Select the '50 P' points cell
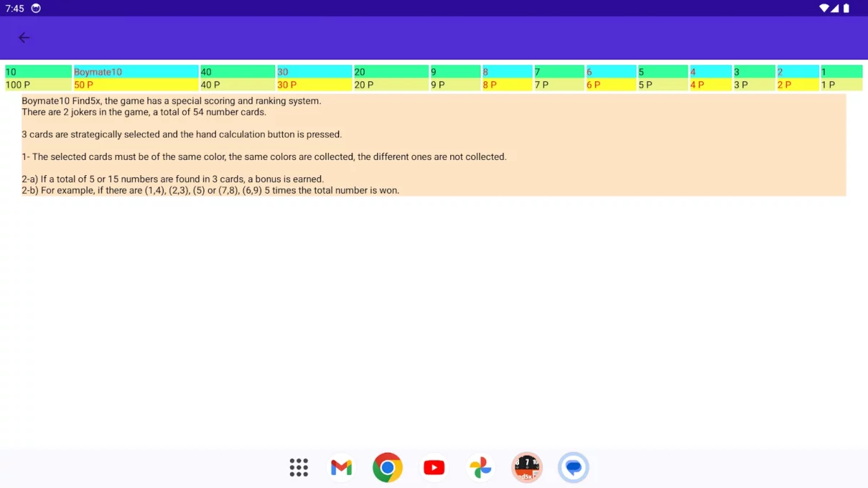Viewport: 868px width, 488px height. pyautogui.click(x=136, y=85)
